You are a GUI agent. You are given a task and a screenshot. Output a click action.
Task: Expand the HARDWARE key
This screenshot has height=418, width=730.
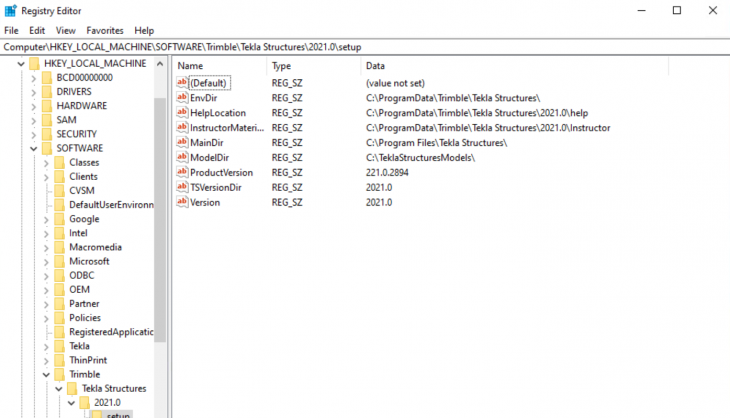point(34,106)
